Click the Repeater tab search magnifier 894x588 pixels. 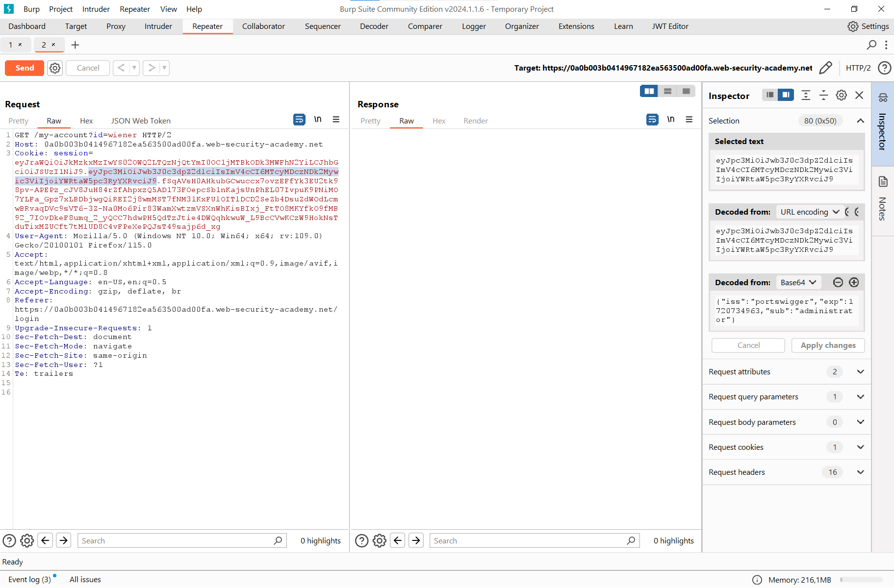point(871,45)
